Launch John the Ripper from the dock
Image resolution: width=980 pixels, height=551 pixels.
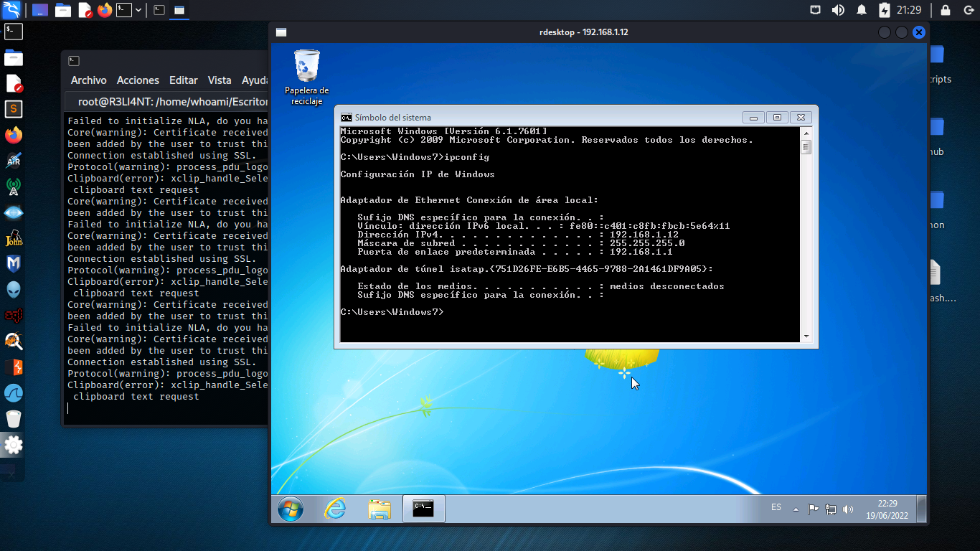coord(14,238)
